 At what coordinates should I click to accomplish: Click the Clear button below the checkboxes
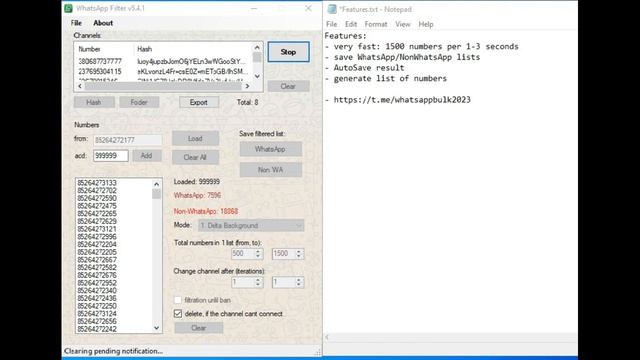[x=199, y=328]
